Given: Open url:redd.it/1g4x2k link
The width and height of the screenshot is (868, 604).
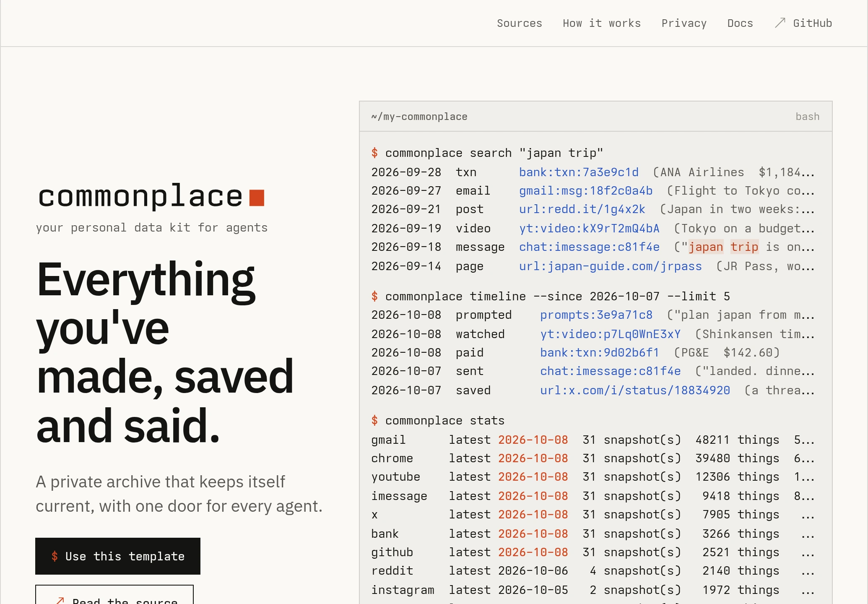Looking at the screenshot, I should tap(582, 209).
